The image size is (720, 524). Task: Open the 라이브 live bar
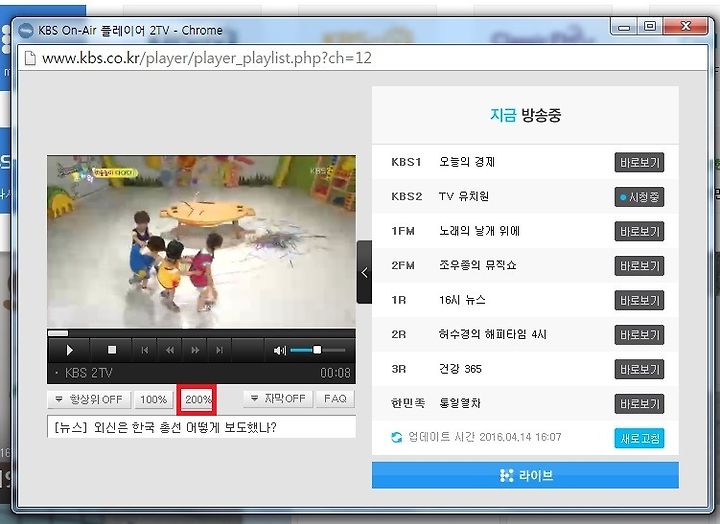[x=525, y=475]
